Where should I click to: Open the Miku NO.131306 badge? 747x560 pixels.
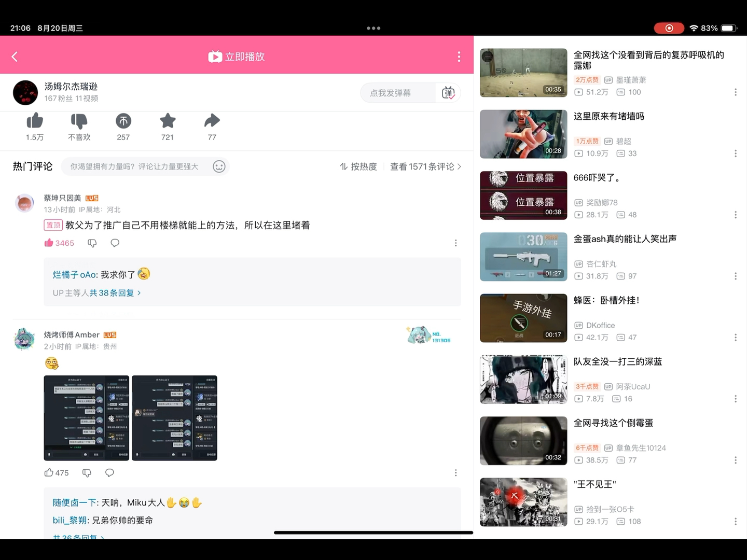pos(428,336)
